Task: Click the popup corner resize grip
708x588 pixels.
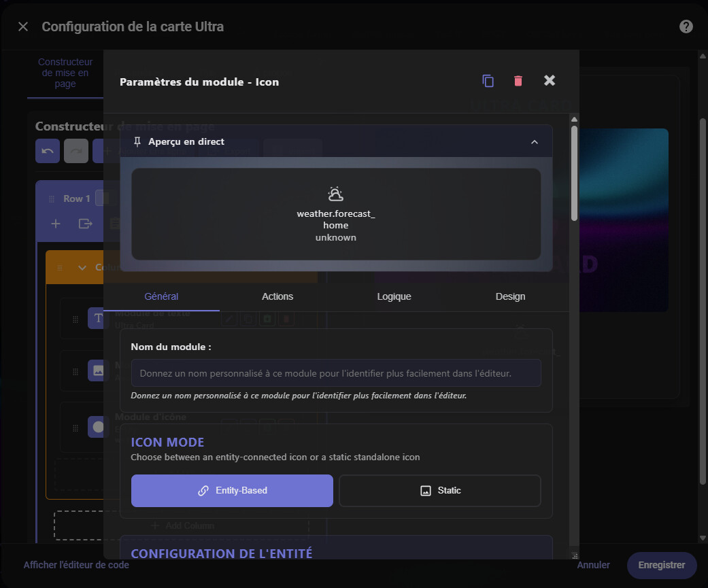Action: 574,555
